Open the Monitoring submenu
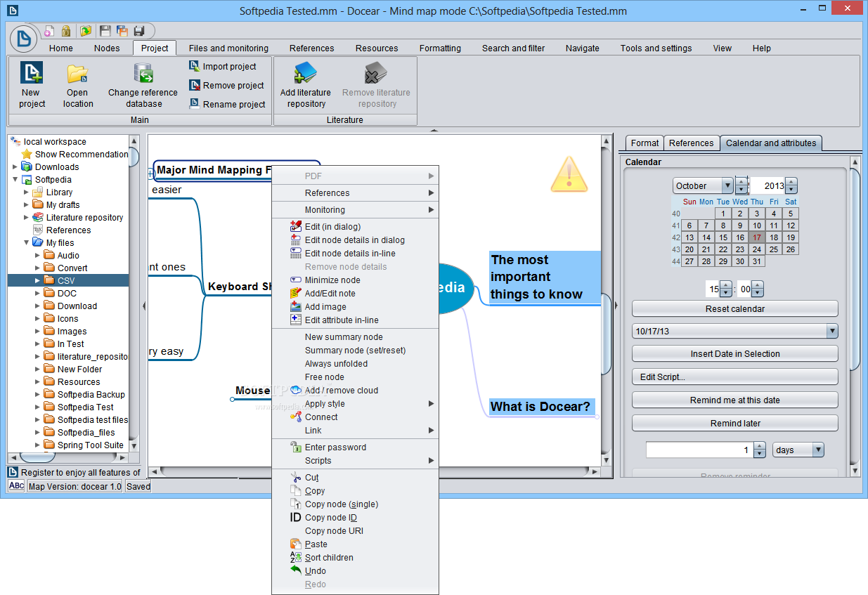The height and width of the screenshot is (595, 868). [355, 209]
